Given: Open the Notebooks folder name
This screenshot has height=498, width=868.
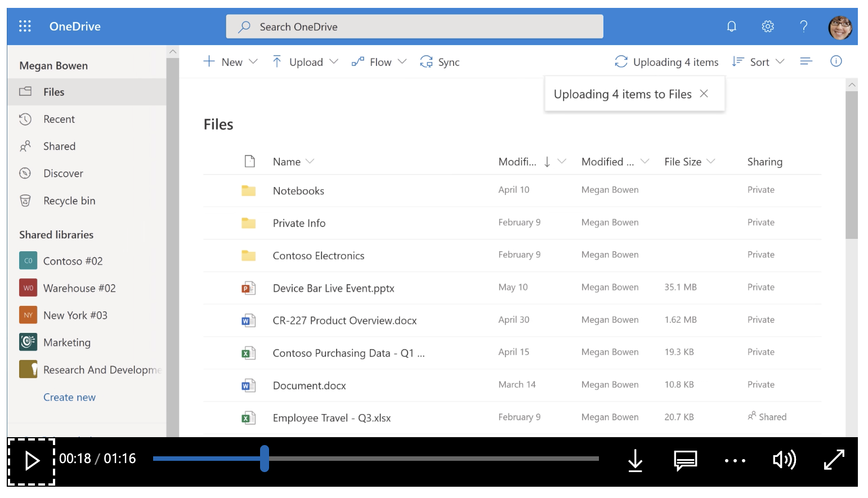Looking at the screenshot, I should click(x=298, y=190).
